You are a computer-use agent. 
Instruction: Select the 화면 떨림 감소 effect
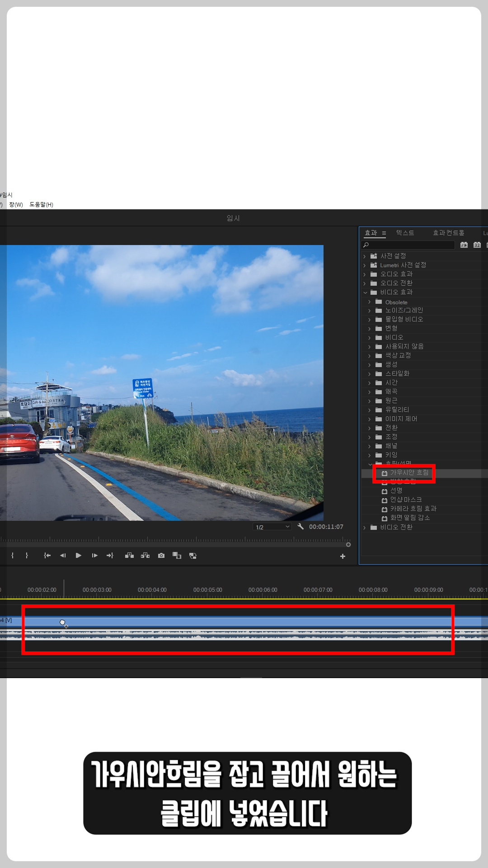[x=410, y=518]
